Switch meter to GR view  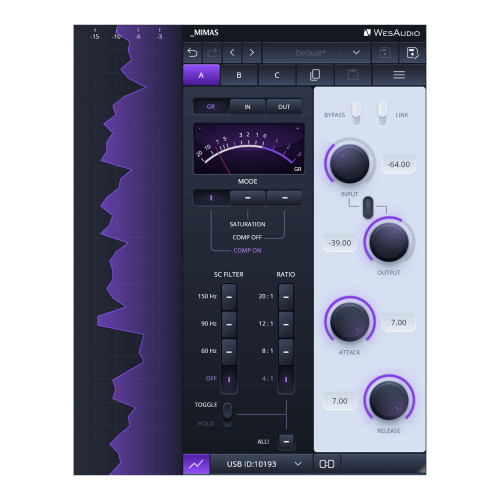[x=211, y=107]
